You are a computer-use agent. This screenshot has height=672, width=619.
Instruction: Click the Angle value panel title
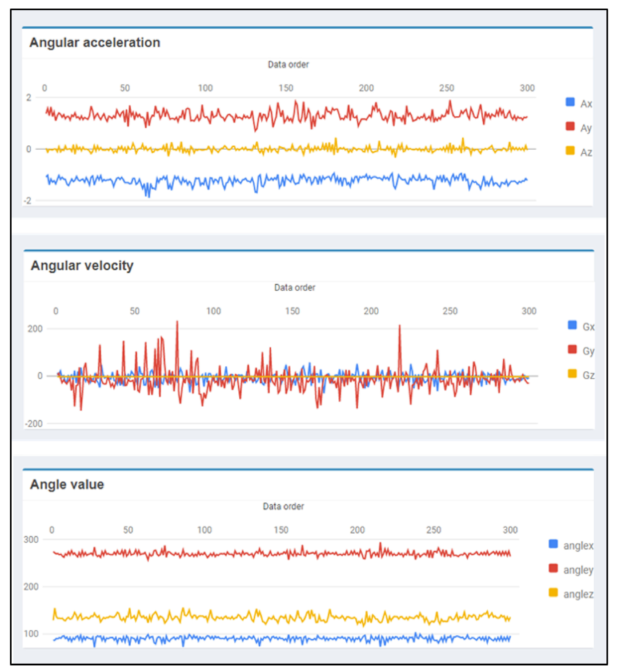(67, 484)
